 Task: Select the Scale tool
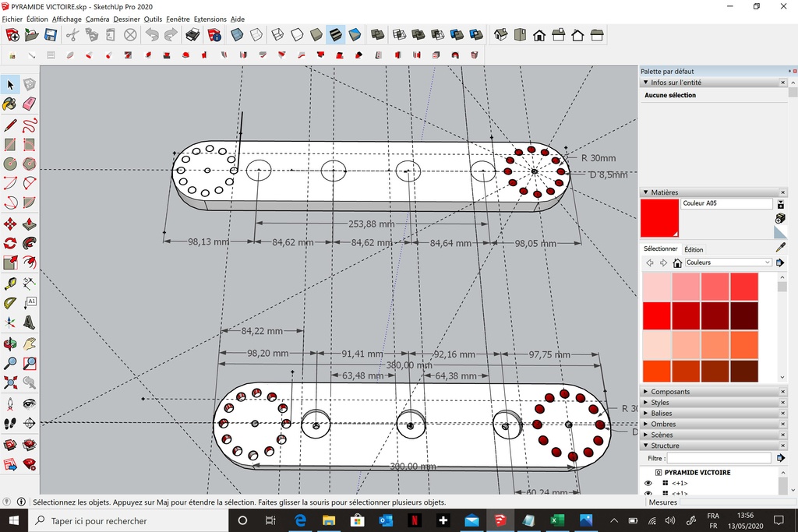(x=10, y=262)
